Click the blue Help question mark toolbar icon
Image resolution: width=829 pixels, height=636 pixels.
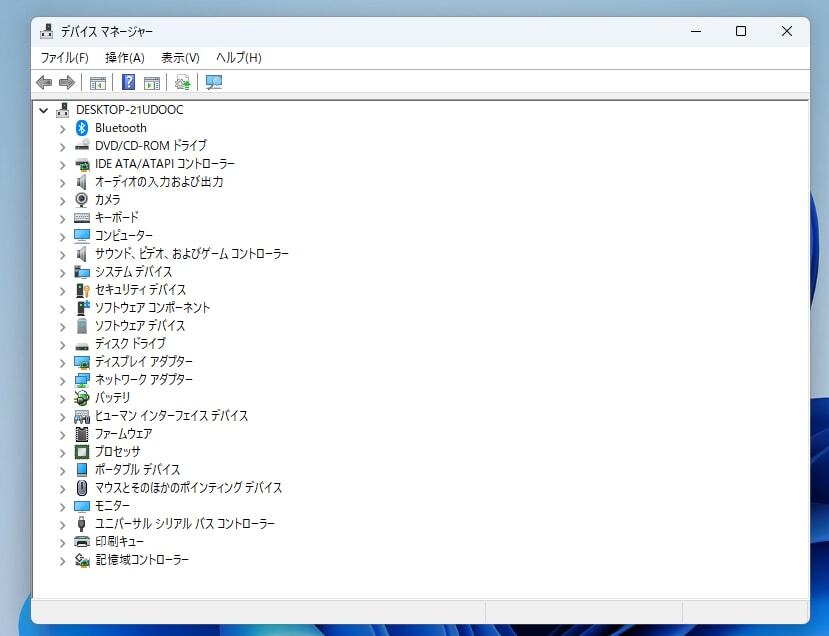pos(128,82)
